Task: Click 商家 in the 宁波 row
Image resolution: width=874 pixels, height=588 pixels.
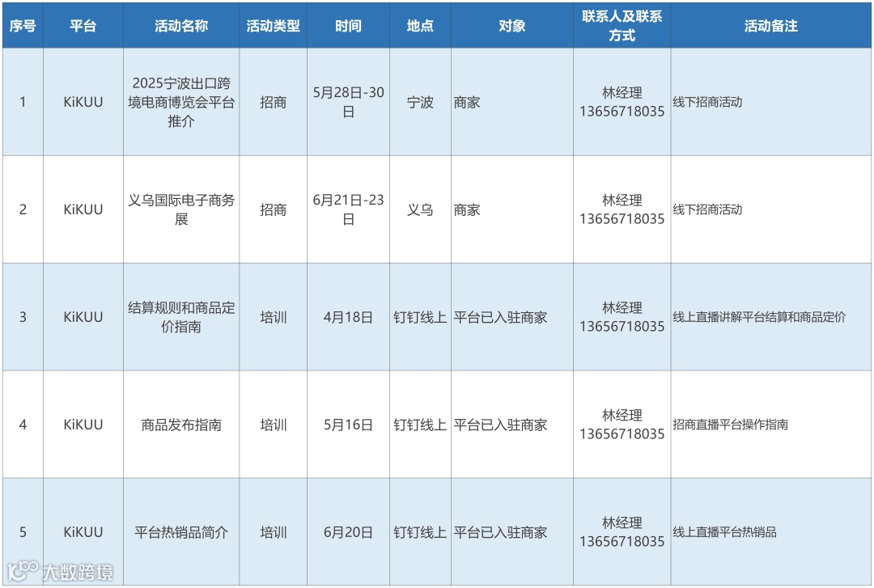Action: click(511, 102)
